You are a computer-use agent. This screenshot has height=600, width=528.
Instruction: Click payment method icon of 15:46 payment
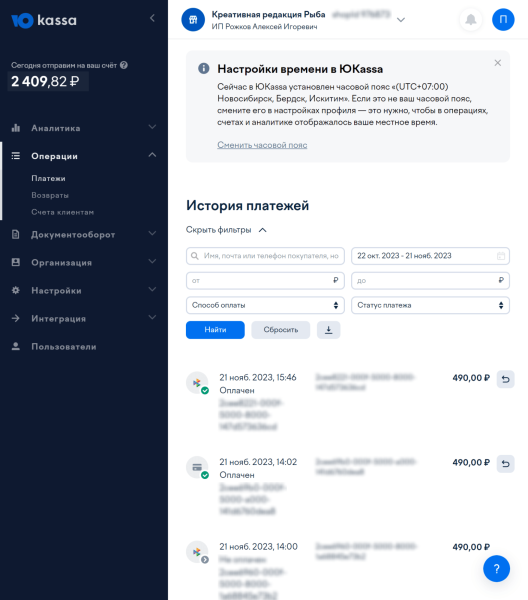pos(197,383)
